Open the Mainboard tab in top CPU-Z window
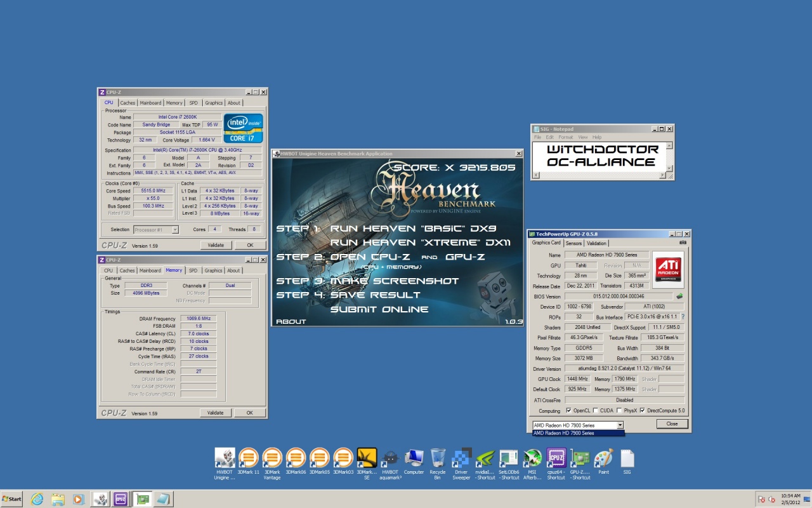812x508 pixels. (x=150, y=103)
